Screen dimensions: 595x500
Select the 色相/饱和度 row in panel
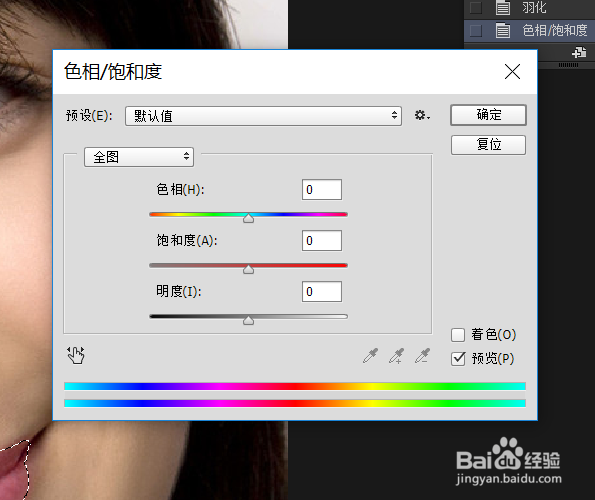(529, 30)
